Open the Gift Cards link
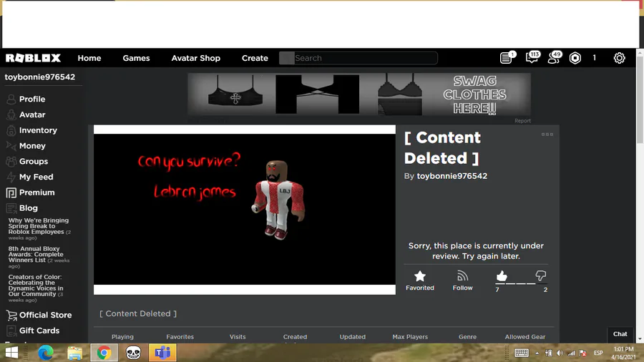The height and width of the screenshot is (362, 644). click(x=39, y=331)
